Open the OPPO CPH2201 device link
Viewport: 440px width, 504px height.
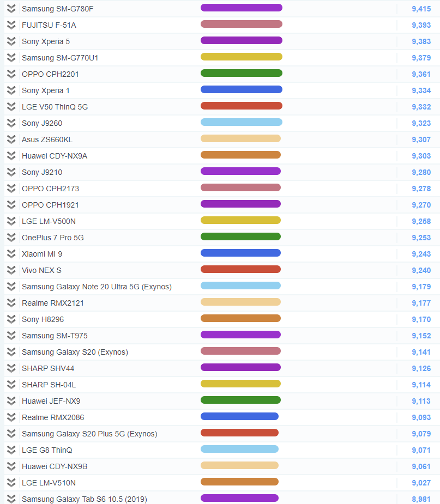pyautogui.click(x=50, y=74)
